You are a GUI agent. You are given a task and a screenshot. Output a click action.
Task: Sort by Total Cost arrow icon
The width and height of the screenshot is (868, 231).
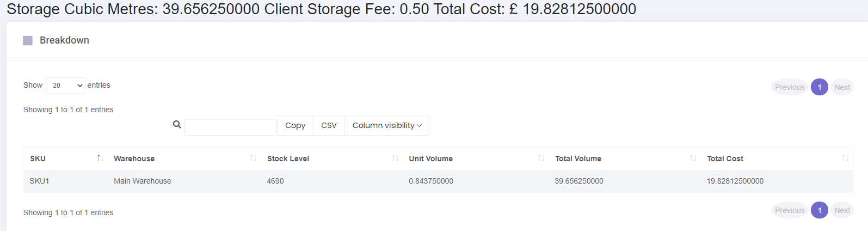(x=846, y=158)
